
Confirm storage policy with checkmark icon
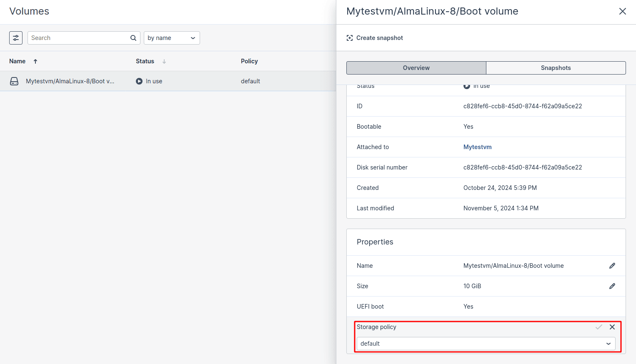(598, 327)
